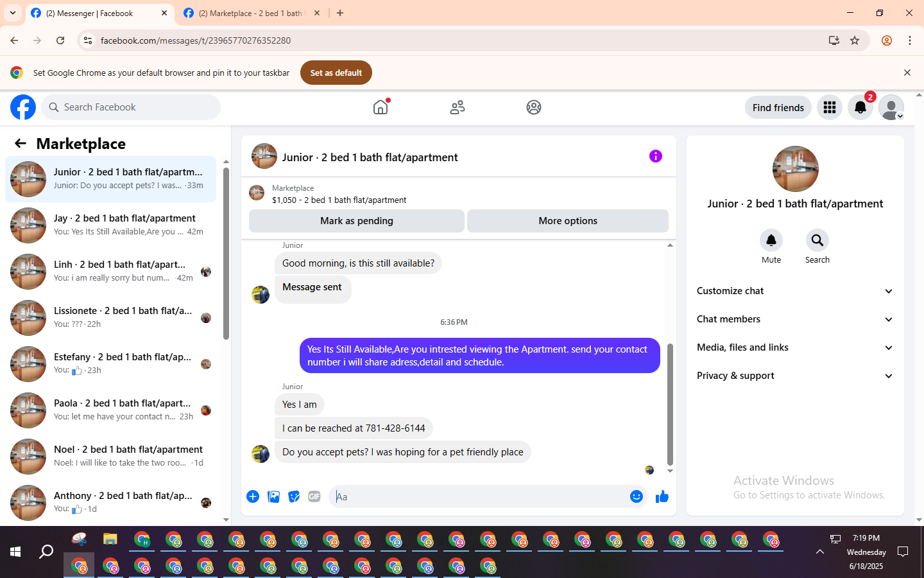The height and width of the screenshot is (578, 924).
Task: Click the address bar URL
Action: [x=196, y=40]
